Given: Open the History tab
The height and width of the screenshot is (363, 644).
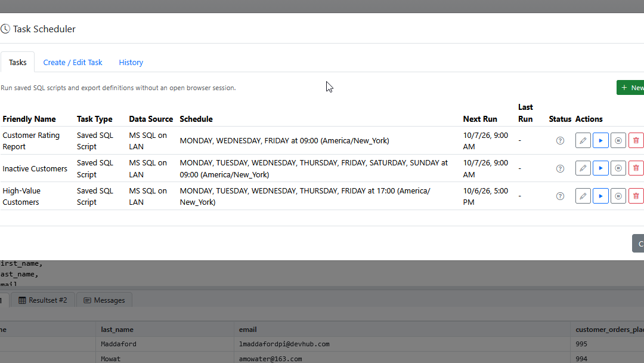Looking at the screenshot, I should (131, 63).
